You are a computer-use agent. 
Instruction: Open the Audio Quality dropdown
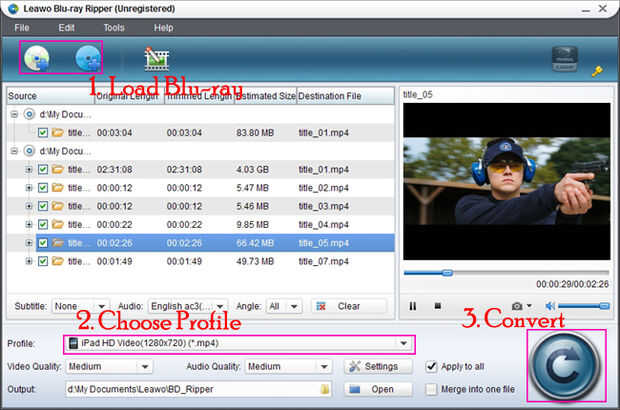click(x=324, y=367)
